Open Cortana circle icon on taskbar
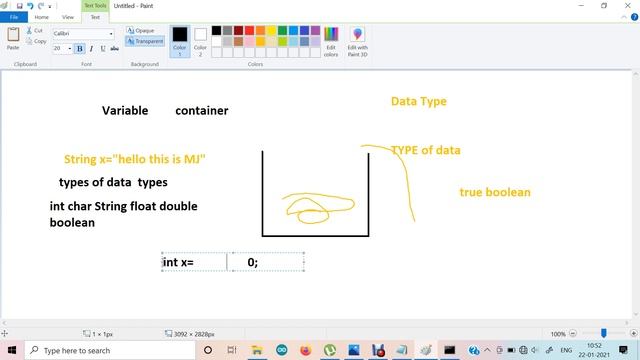The width and height of the screenshot is (640, 360). tap(208, 350)
